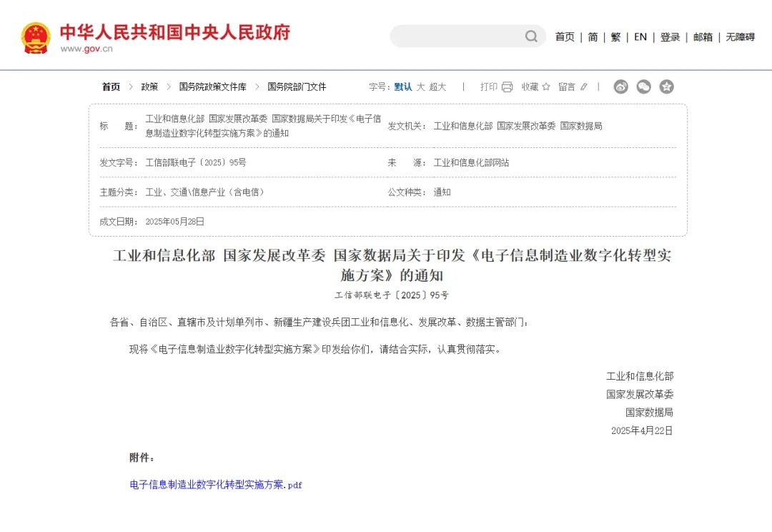Open the 无障碍 accessibility mode
Viewport: 772px width, 532px height.
coord(740,36)
